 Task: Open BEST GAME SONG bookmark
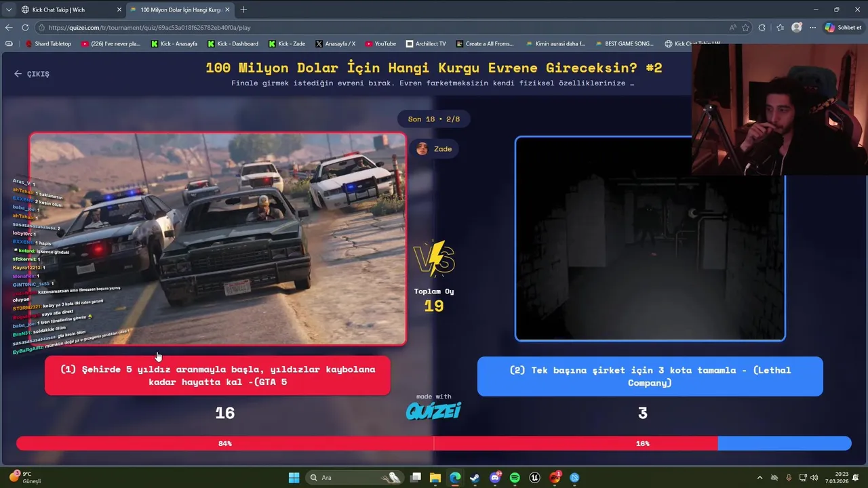pyautogui.click(x=625, y=43)
